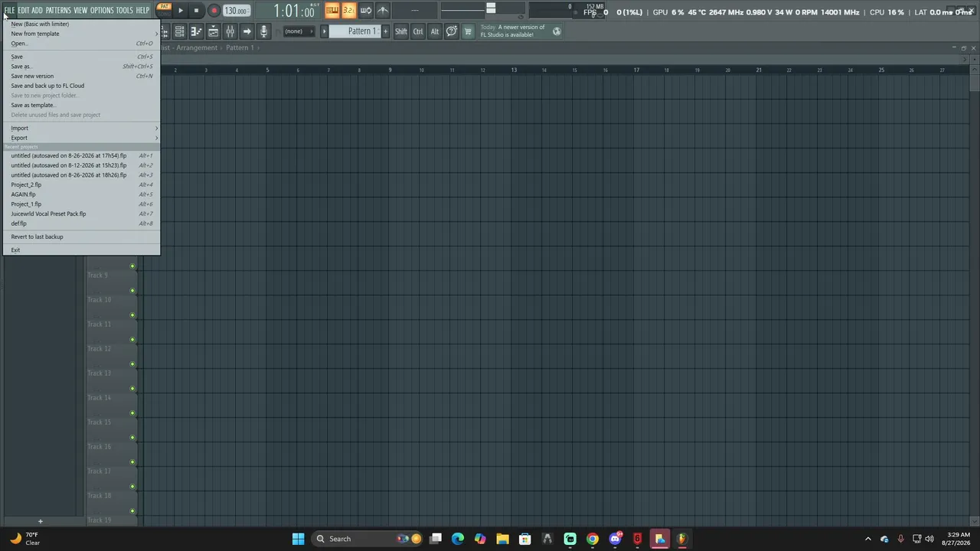Click the plus button below the browser panel
The width and height of the screenshot is (980, 551).
[41, 522]
